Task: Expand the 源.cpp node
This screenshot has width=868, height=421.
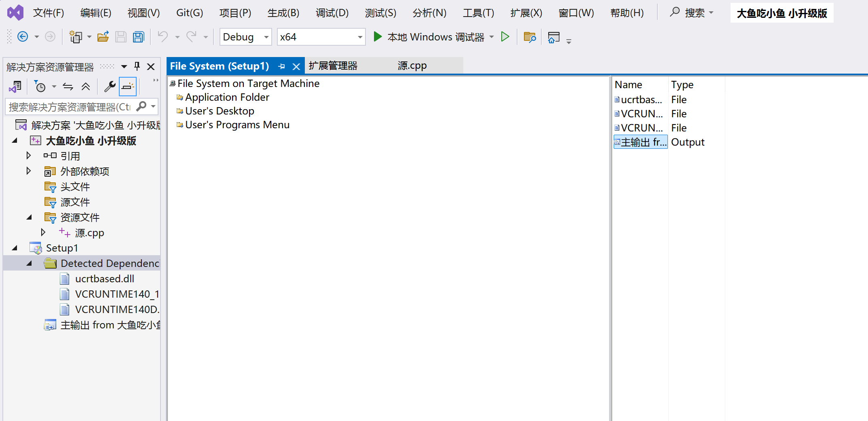Action: pyautogui.click(x=43, y=232)
